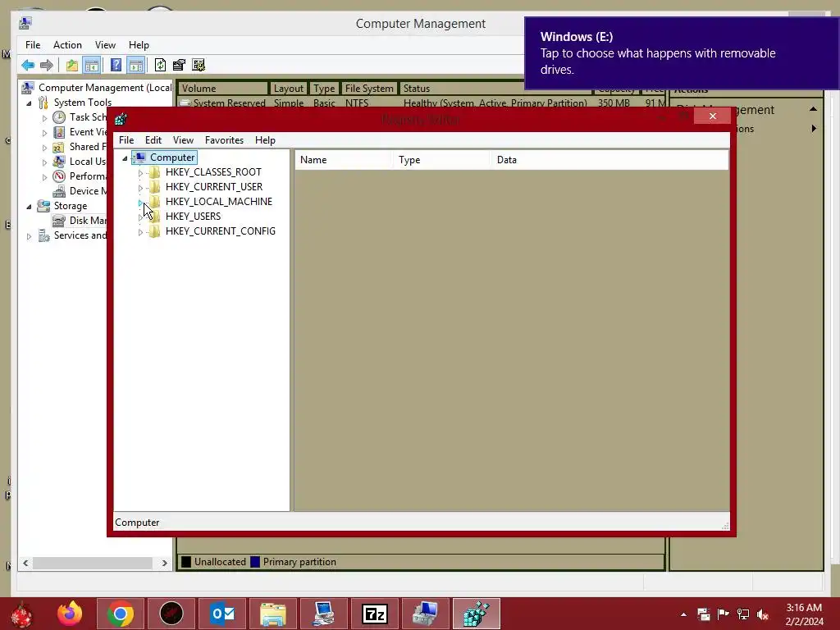
Task: Open View menu in Computer Management
Action: pos(105,45)
